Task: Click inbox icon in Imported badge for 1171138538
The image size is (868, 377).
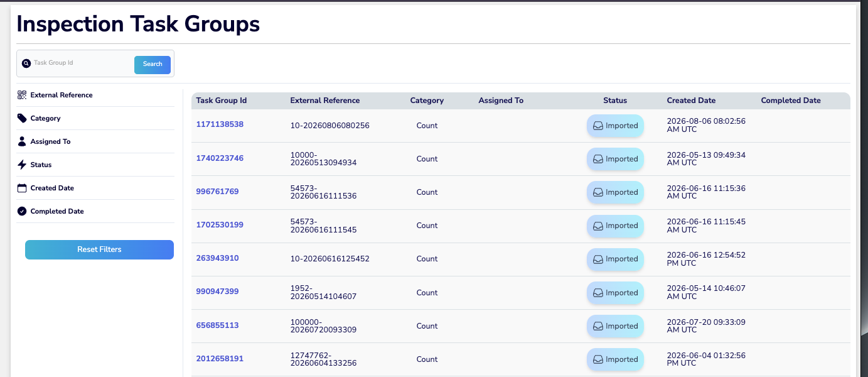Action: [598, 126]
